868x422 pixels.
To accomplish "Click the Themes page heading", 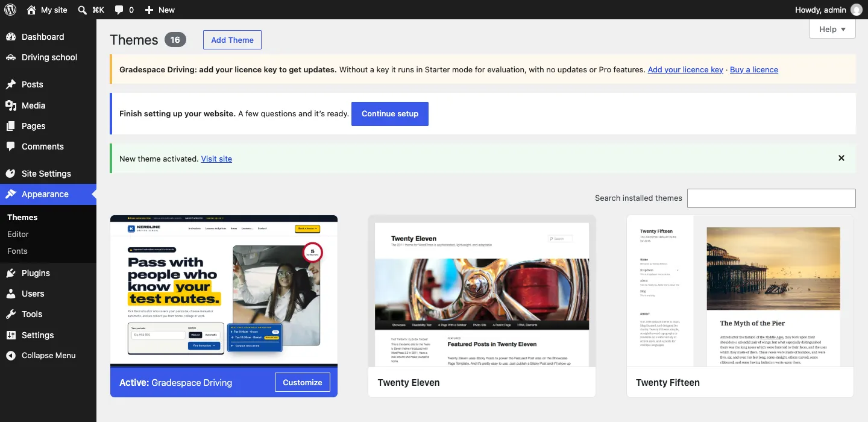I will pyautogui.click(x=134, y=40).
